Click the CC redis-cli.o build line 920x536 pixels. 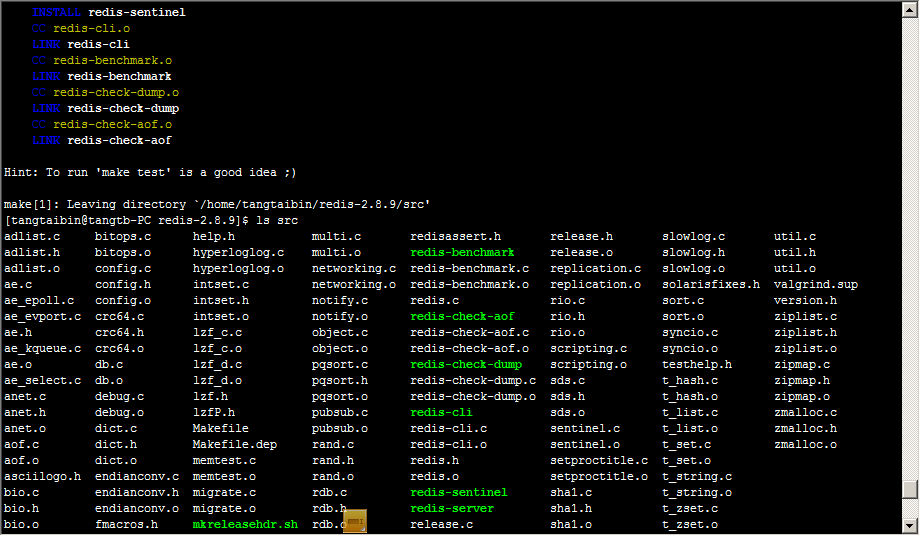[x=81, y=28]
